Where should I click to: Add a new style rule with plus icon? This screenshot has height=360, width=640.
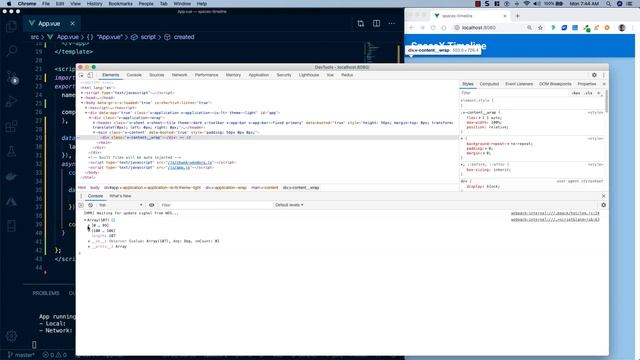click(x=599, y=93)
